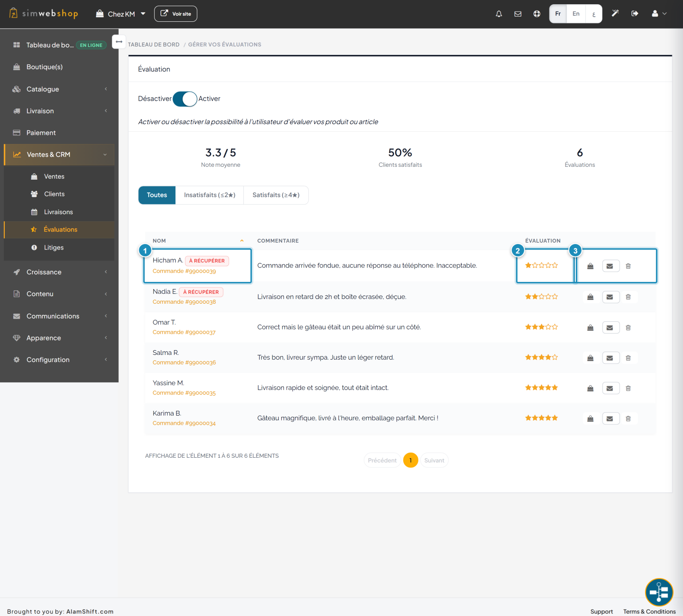Toggle the Désactiver/Activer evaluation switch

pyautogui.click(x=185, y=99)
